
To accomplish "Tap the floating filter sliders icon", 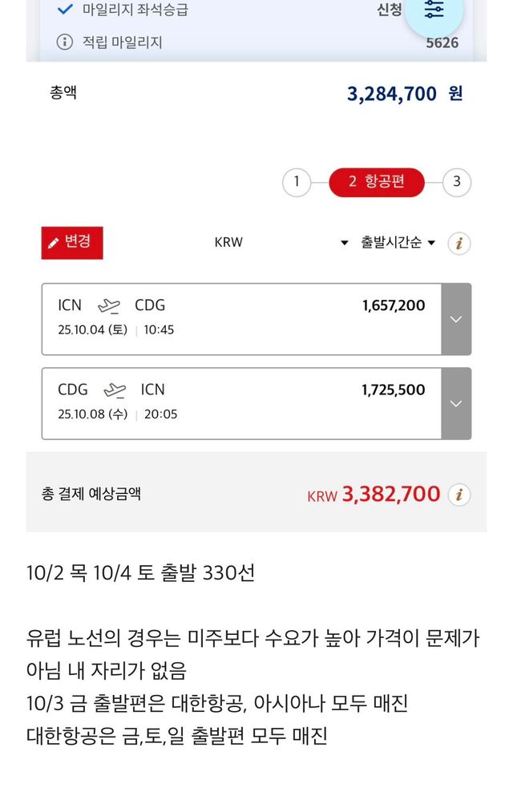I will [x=434, y=11].
